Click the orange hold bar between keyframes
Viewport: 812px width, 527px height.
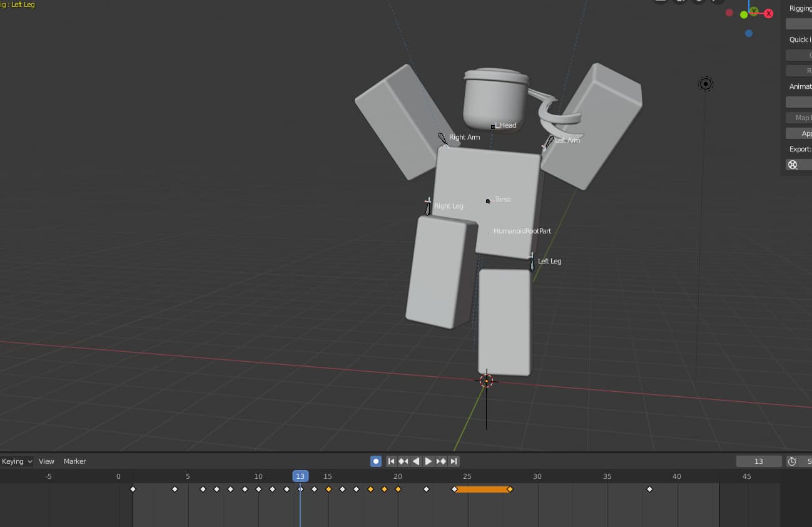coord(482,489)
